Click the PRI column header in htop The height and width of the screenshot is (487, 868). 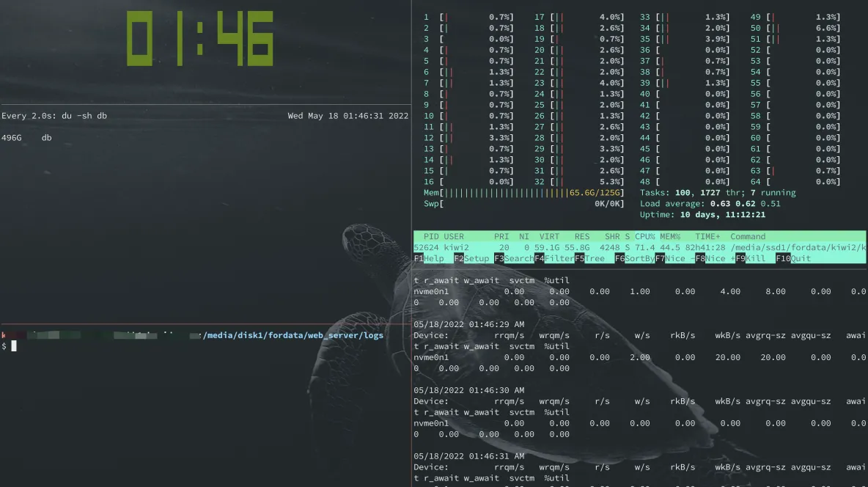tap(501, 237)
